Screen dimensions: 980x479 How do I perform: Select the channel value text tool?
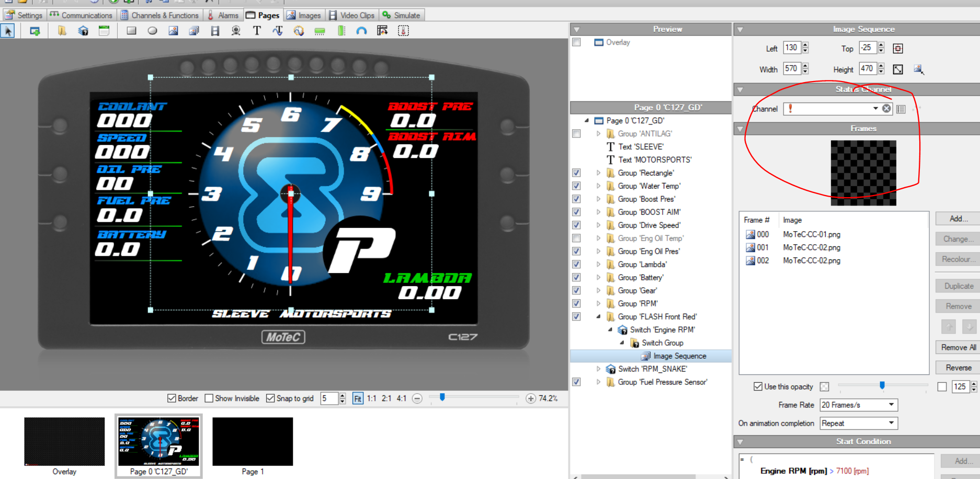click(278, 31)
